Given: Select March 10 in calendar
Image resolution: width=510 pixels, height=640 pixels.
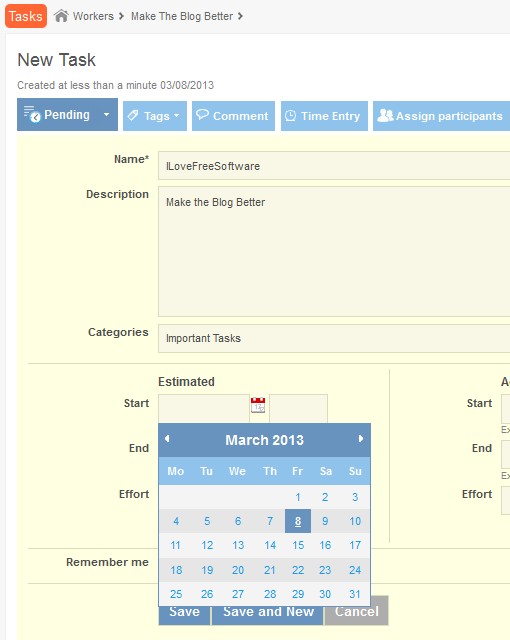Looking at the screenshot, I should [x=355, y=521].
